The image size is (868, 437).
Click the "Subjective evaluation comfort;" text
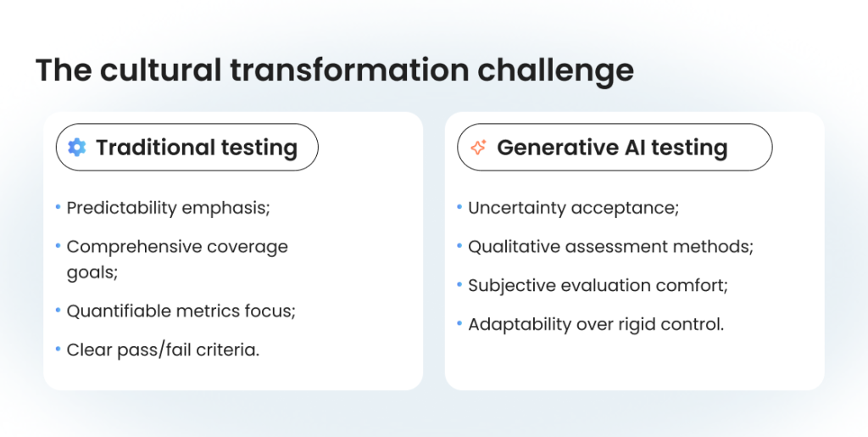[x=598, y=286]
